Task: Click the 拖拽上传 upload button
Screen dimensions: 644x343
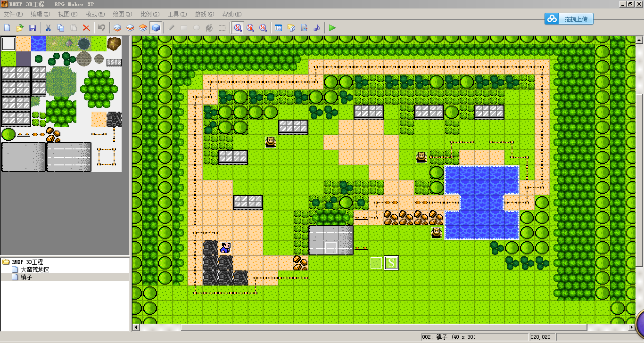Action: point(570,19)
